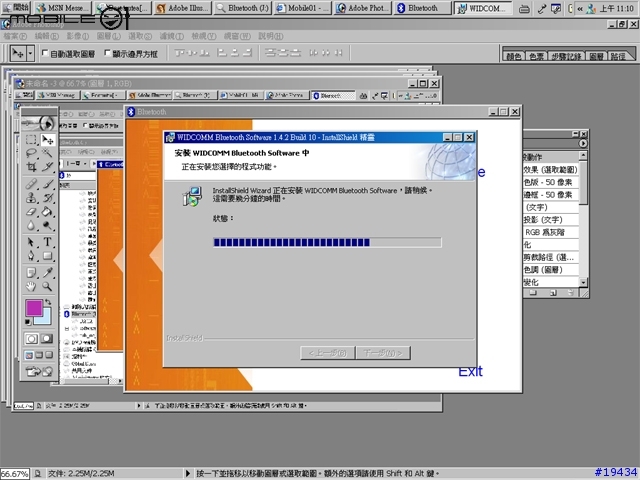Screen dimensions: 640x480
Task: Open the 濾鏡 menu in Photoshop
Action: [171, 36]
